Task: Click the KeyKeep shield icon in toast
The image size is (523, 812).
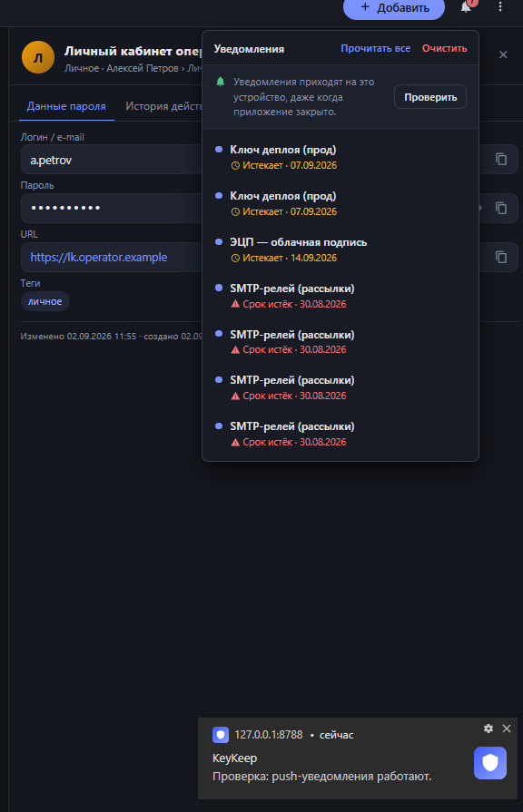Action: (x=489, y=763)
